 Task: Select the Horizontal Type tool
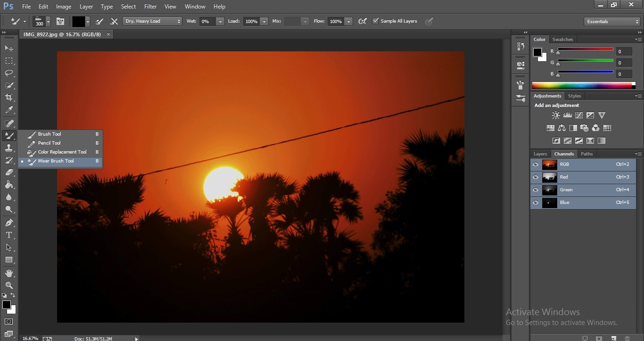click(9, 235)
